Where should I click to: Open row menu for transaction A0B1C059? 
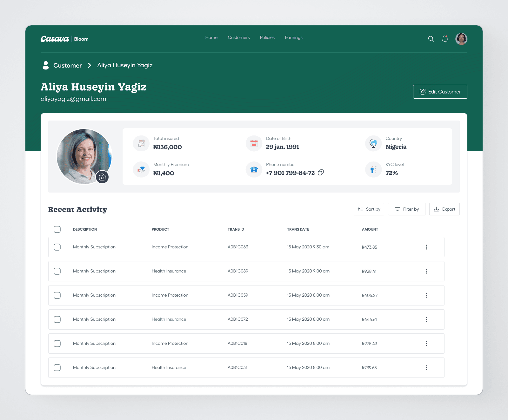coord(426,295)
